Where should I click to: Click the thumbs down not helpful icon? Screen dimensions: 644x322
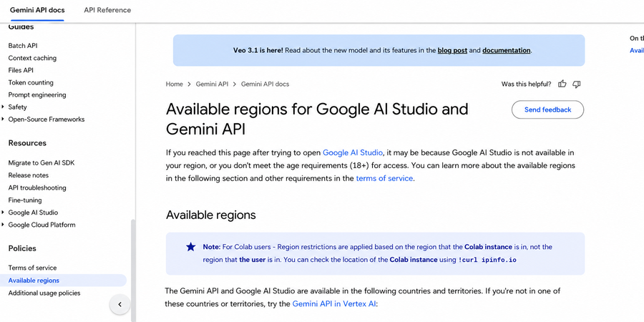coord(576,84)
